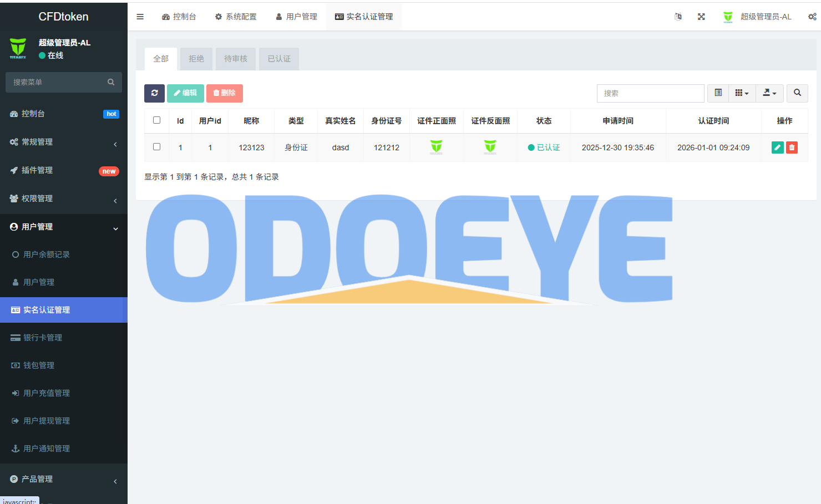Click the magnifier search button beside table toolbar

[797, 93]
